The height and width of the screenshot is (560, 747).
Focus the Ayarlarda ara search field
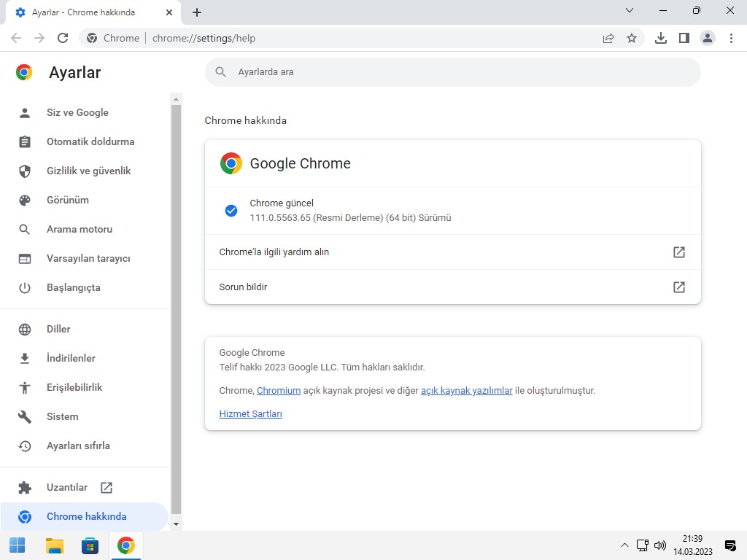(452, 72)
